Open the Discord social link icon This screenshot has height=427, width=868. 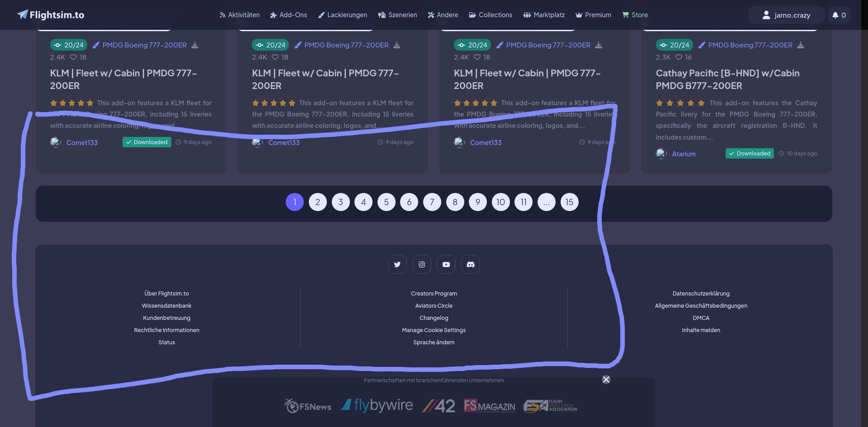(470, 264)
